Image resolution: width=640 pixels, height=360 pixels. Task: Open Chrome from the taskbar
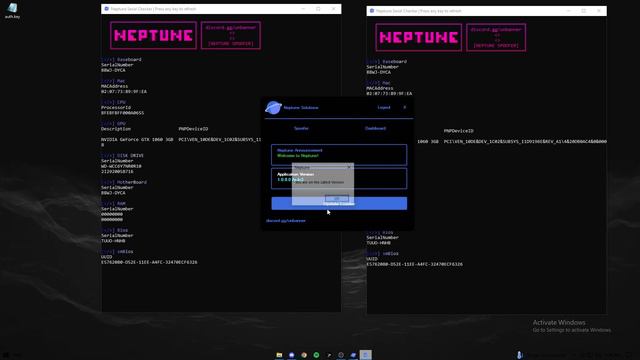304,355
